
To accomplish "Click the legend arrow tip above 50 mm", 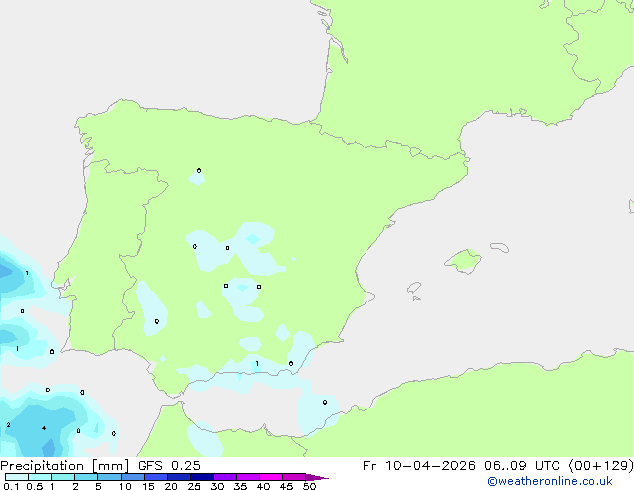I will [317, 477].
